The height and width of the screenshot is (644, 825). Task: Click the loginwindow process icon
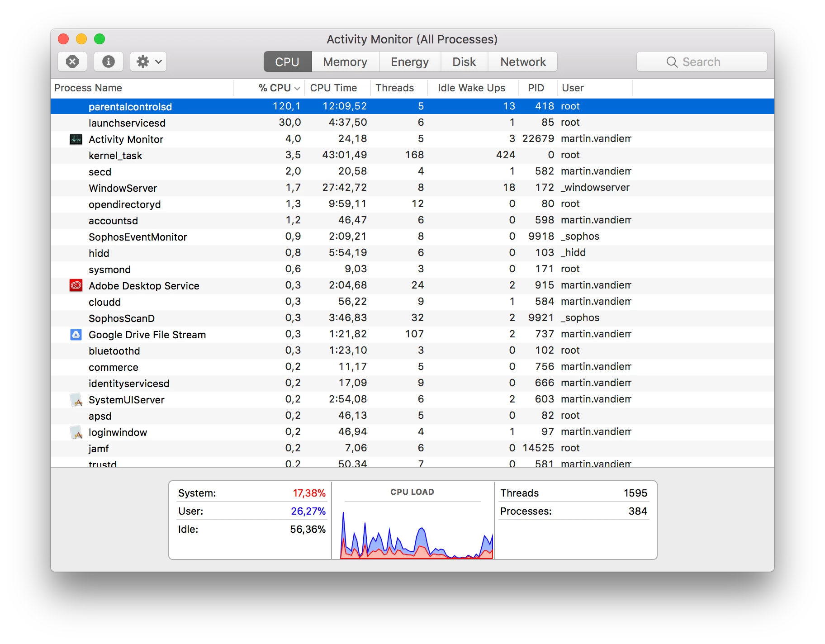tap(76, 432)
